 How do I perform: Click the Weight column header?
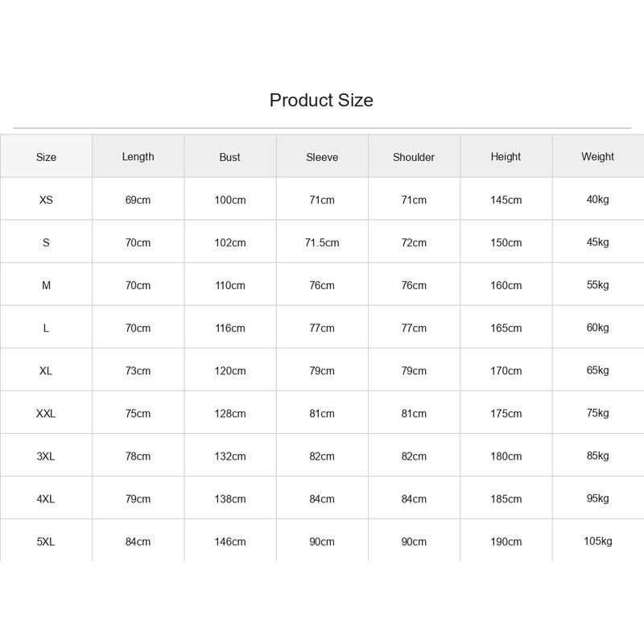click(x=598, y=157)
